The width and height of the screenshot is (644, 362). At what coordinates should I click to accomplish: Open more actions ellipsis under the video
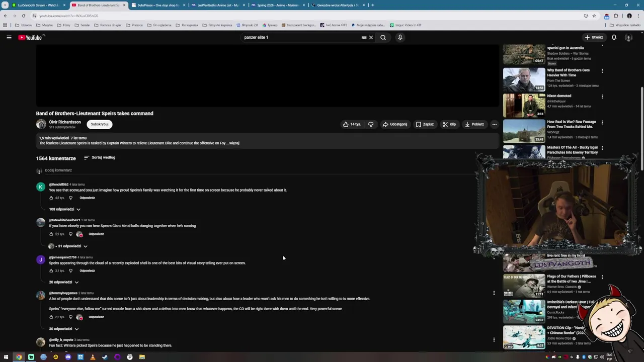pos(494,124)
